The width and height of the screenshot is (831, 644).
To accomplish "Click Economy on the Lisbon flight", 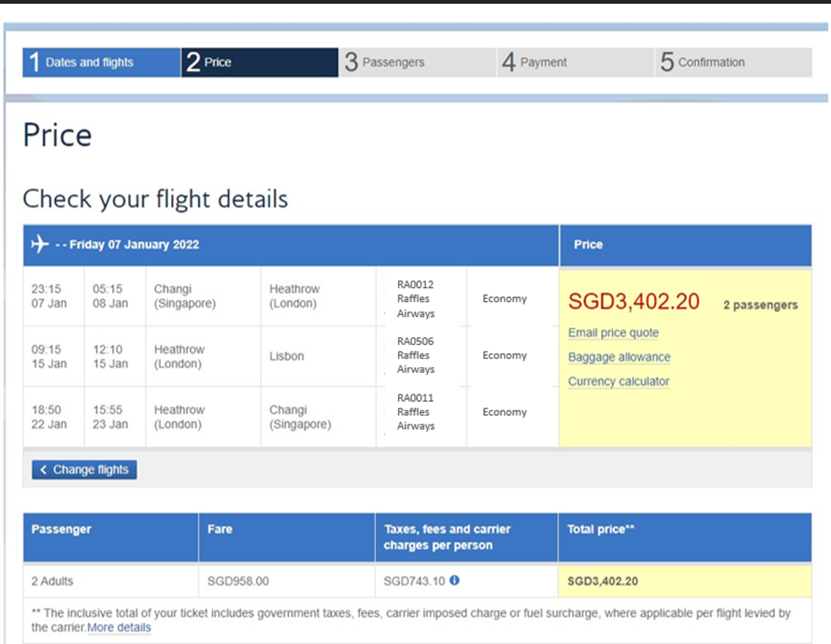I will tap(504, 355).
